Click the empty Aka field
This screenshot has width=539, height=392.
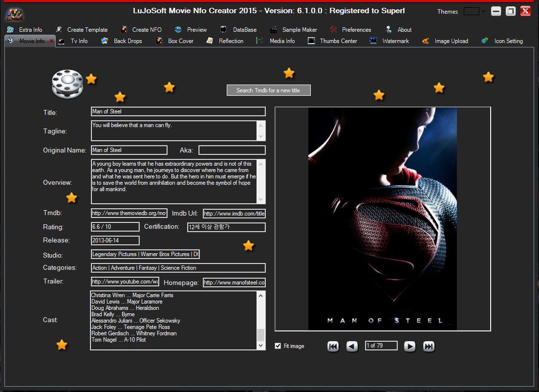tap(232, 150)
